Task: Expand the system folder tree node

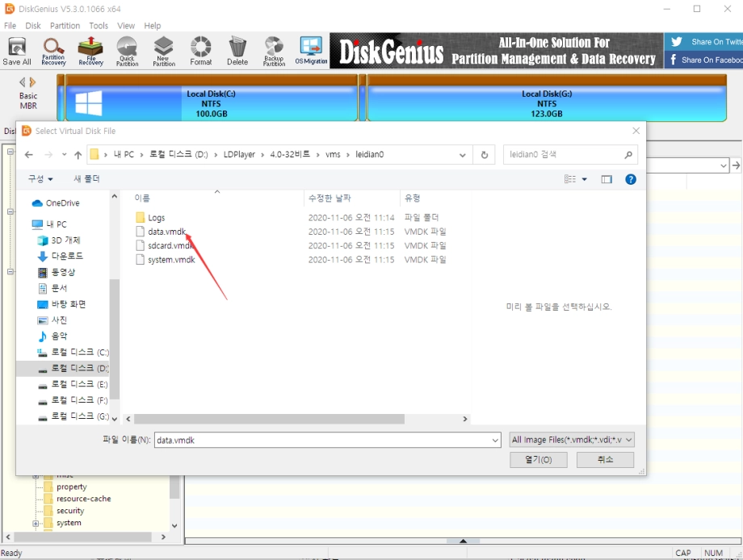Action: point(36,523)
